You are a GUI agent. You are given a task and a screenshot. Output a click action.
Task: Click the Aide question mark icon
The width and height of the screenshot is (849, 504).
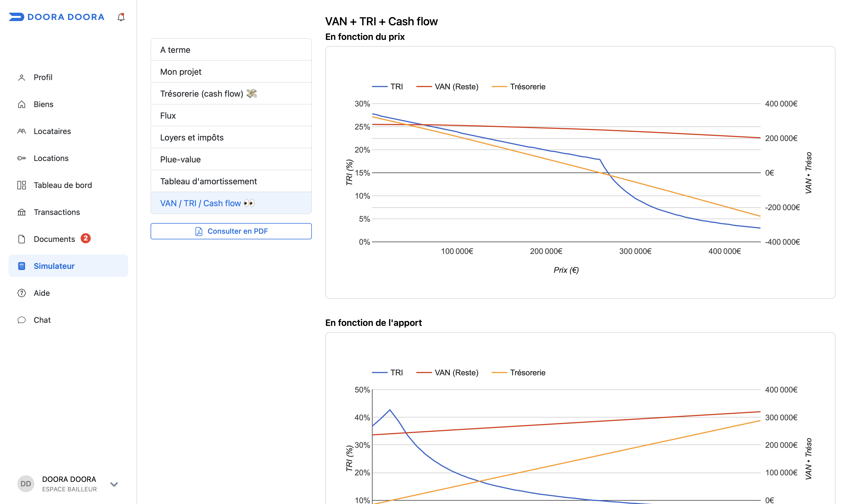(22, 293)
